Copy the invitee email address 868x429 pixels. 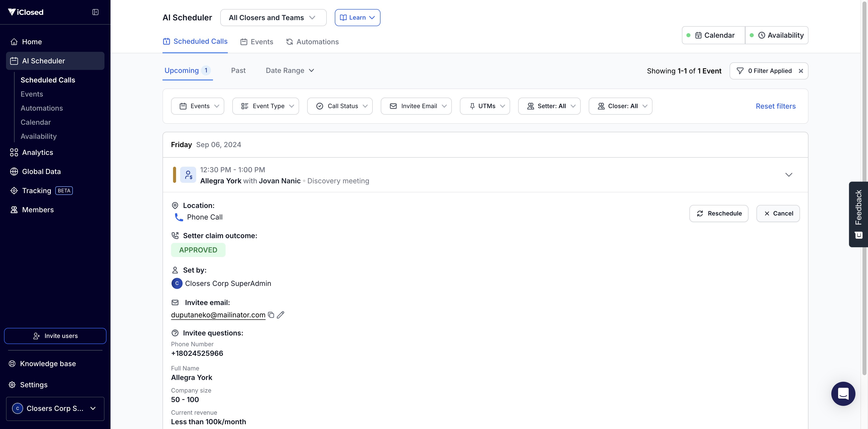tap(271, 315)
